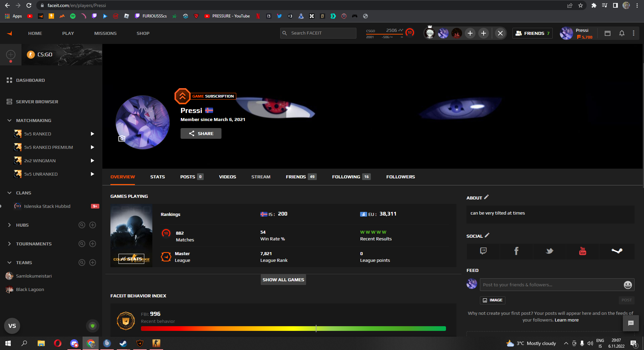Open the Steam social link icon

(x=617, y=251)
